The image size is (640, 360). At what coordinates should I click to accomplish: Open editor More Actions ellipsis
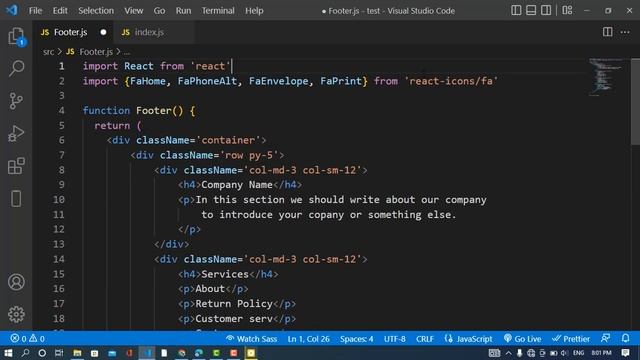pos(625,32)
